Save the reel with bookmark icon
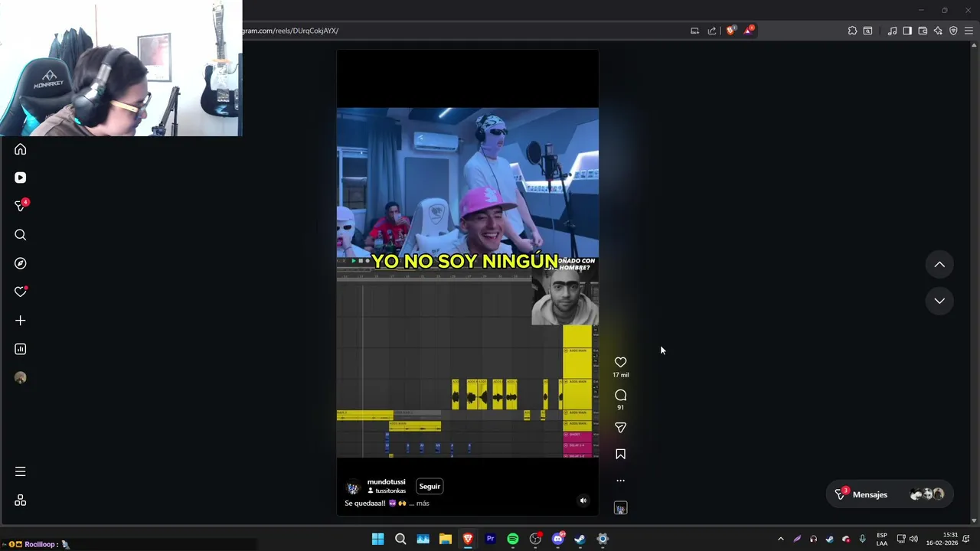This screenshot has width=980, height=551. (x=621, y=455)
